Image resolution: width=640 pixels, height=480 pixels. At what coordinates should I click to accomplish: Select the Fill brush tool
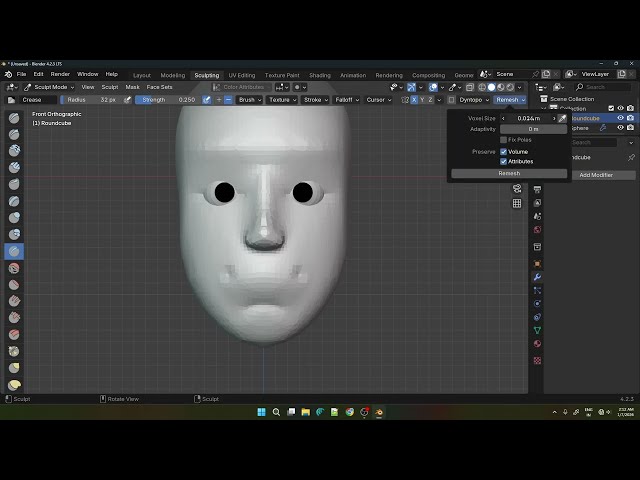tap(14, 301)
